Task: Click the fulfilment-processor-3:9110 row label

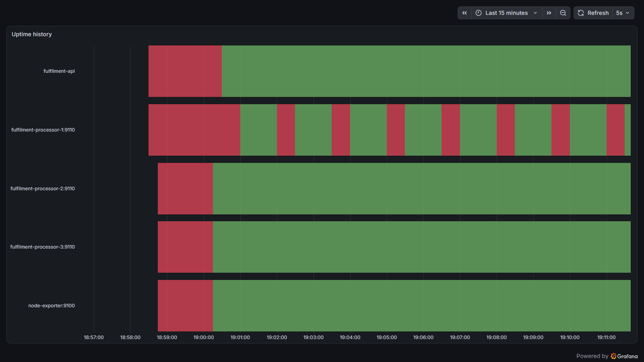Action: pos(43,247)
